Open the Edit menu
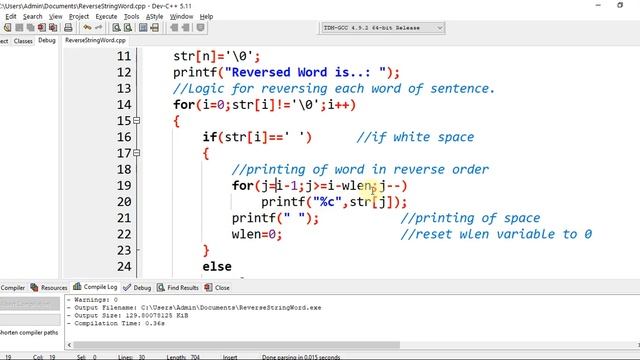640x360 pixels. [11, 16]
